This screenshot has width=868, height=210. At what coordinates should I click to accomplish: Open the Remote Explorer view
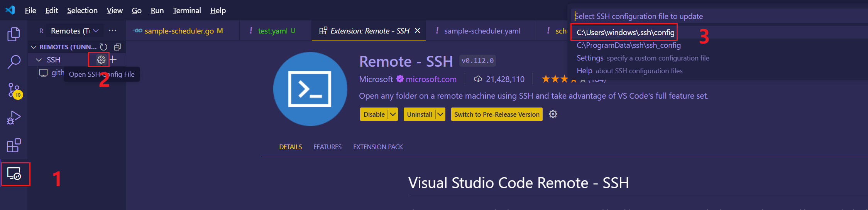click(14, 174)
